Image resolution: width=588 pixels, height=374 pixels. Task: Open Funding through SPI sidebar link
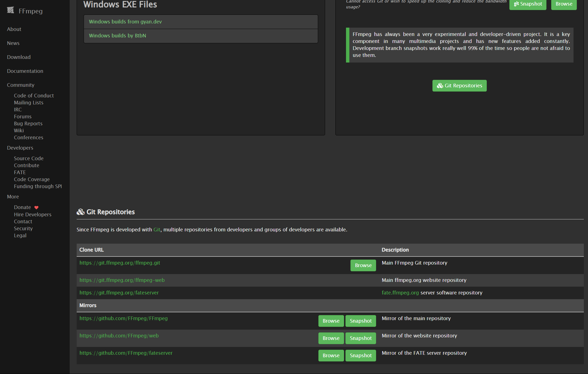38,186
